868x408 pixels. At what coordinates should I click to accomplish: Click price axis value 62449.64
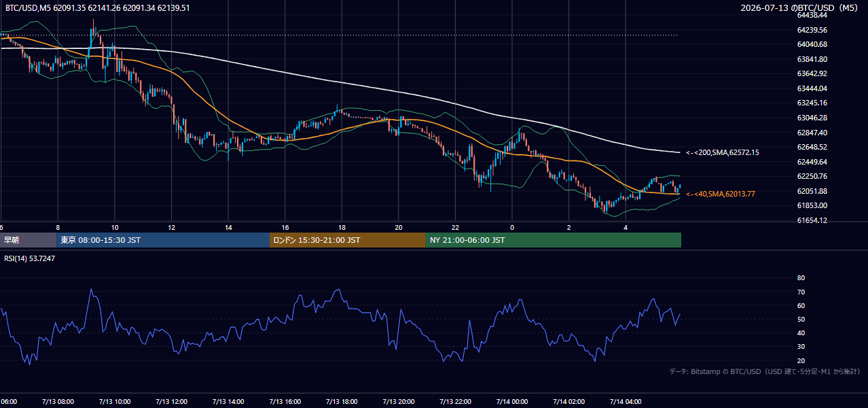pos(812,162)
